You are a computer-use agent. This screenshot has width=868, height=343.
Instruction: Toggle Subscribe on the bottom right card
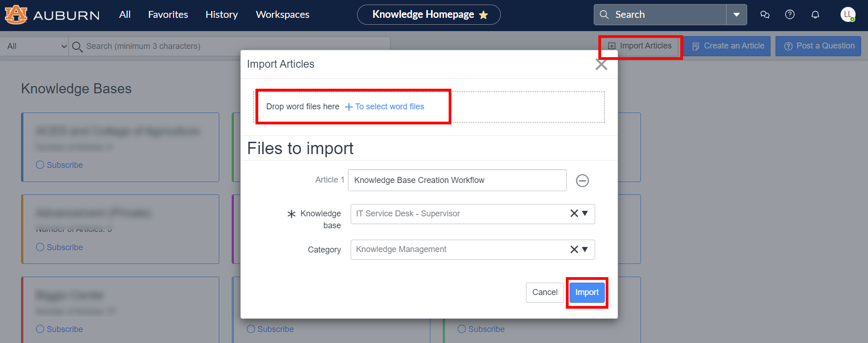coord(481,329)
